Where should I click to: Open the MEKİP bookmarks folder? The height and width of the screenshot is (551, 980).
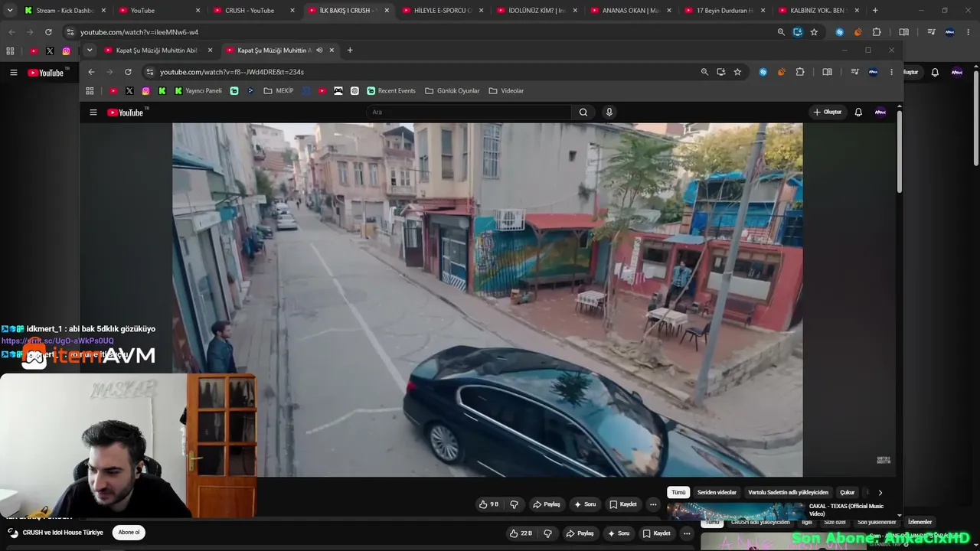click(279, 91)
